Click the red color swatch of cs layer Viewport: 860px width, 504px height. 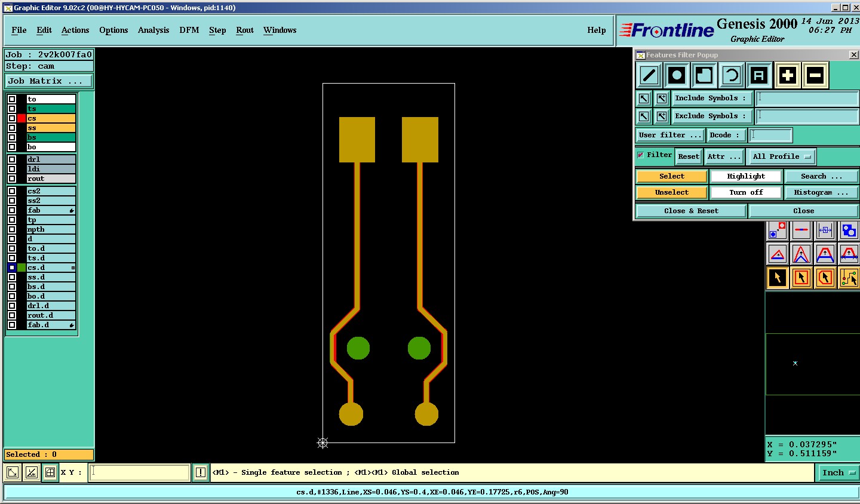point(21,118)
